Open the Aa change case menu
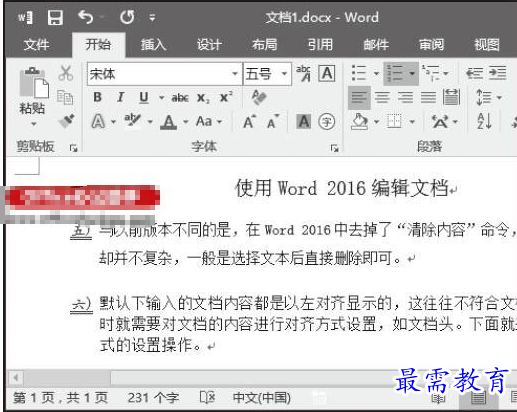The width and height of the screenshot is (517, 412). tap(209, 121)
